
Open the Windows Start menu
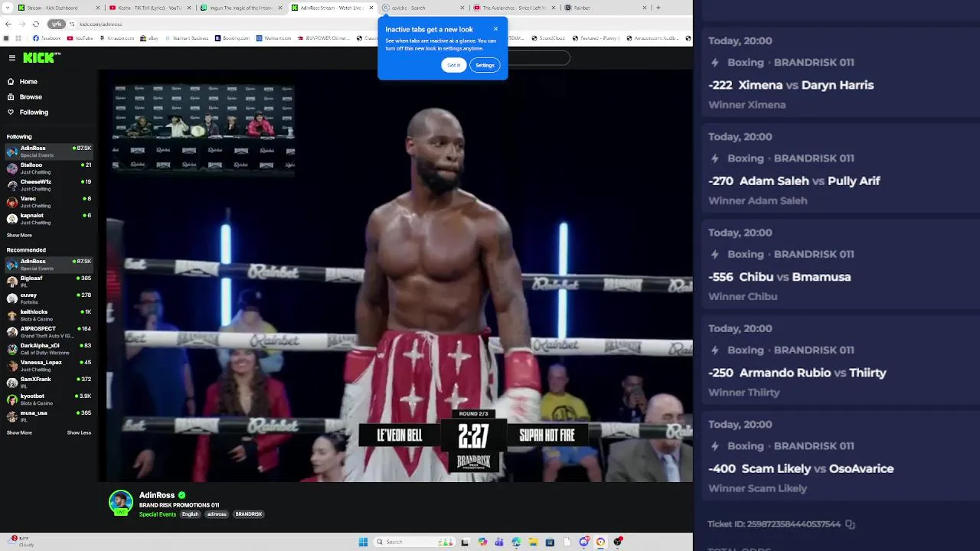point(363,542)
